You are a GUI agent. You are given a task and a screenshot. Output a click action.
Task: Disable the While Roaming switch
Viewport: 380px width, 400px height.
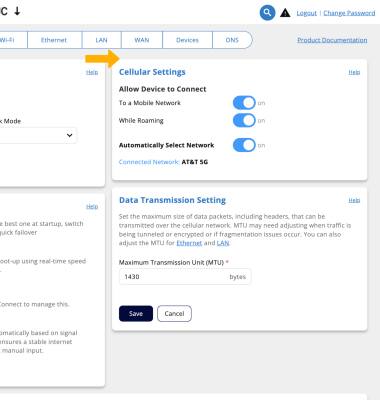[x=244, y=120]
